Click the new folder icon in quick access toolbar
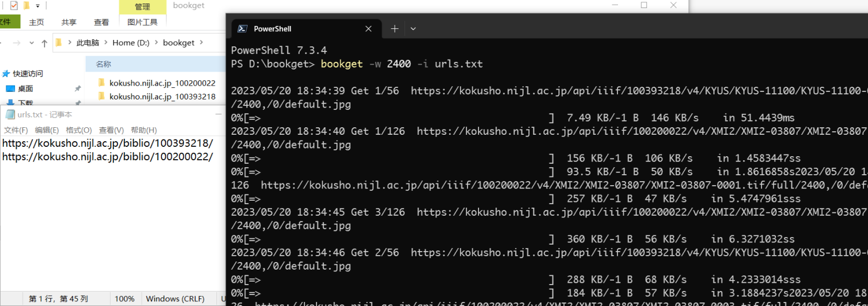The image size is (868, 306). point(26,6)
